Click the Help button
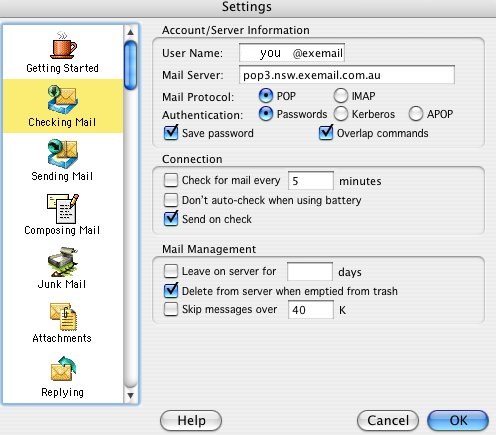This screenshot has height=435, width=496. tap(191, 420)
